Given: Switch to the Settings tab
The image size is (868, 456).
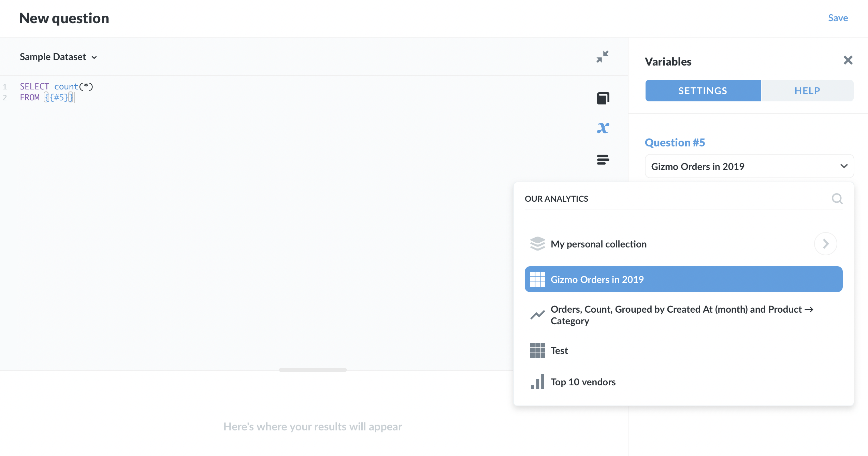Looking at the screenshot, I should (x=703, y=91).
